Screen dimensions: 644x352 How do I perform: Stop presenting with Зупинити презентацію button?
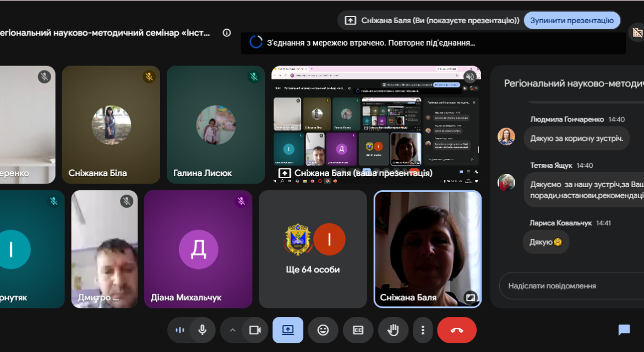572,20
